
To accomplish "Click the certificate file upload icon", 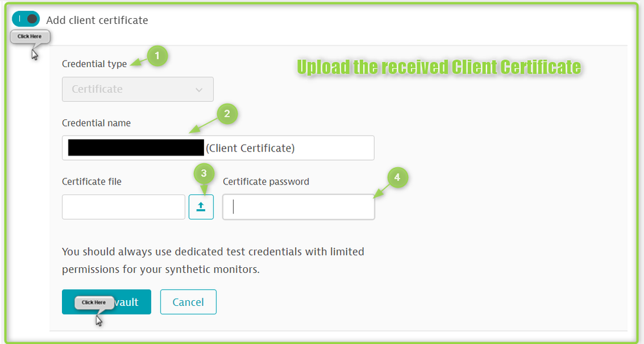I will coord(201,207).
